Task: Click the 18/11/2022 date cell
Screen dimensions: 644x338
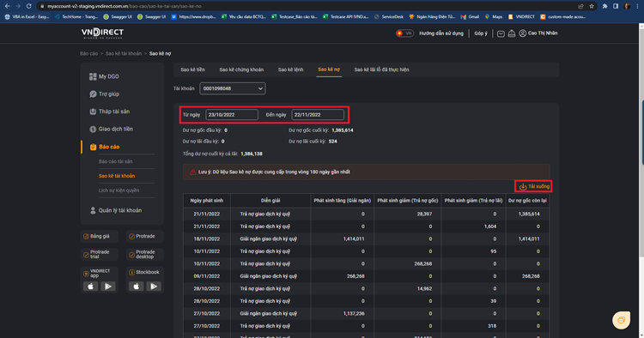Action: [x=207, y=238]
